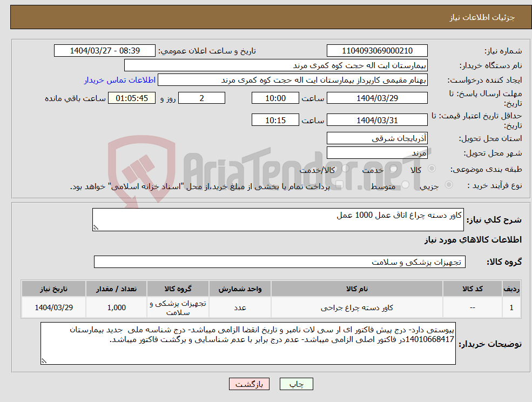This screenshot has height=402, width=532.
Task: Select the متوسط purchase process option
Action: (x=404, y=185)
